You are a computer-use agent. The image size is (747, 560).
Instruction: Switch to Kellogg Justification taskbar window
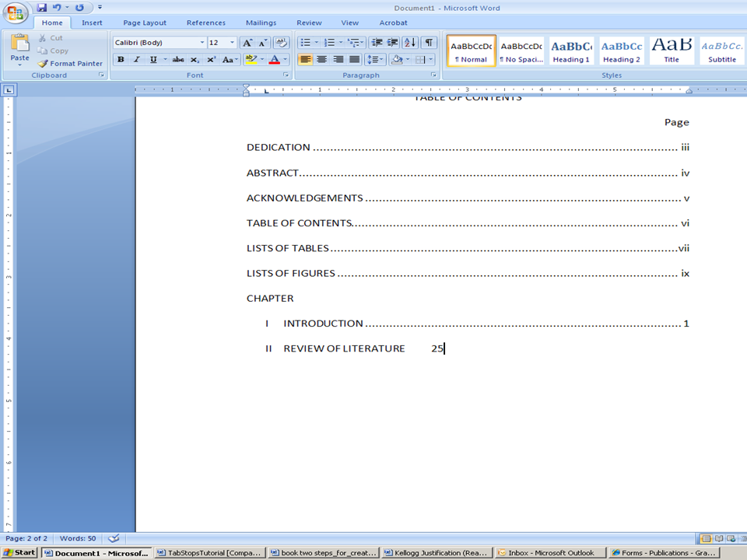click(437, 553)
